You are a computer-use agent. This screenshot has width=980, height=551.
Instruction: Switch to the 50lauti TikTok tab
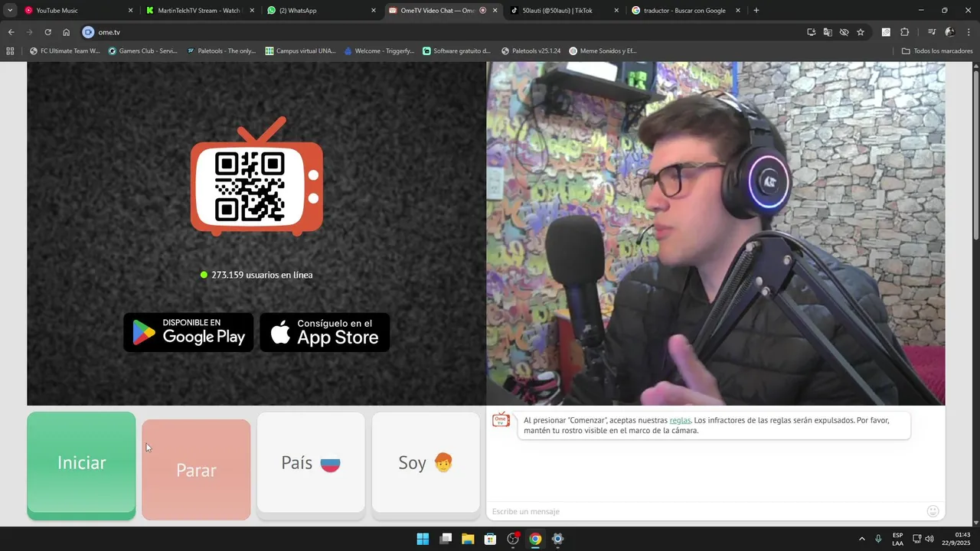click(563, 11)
